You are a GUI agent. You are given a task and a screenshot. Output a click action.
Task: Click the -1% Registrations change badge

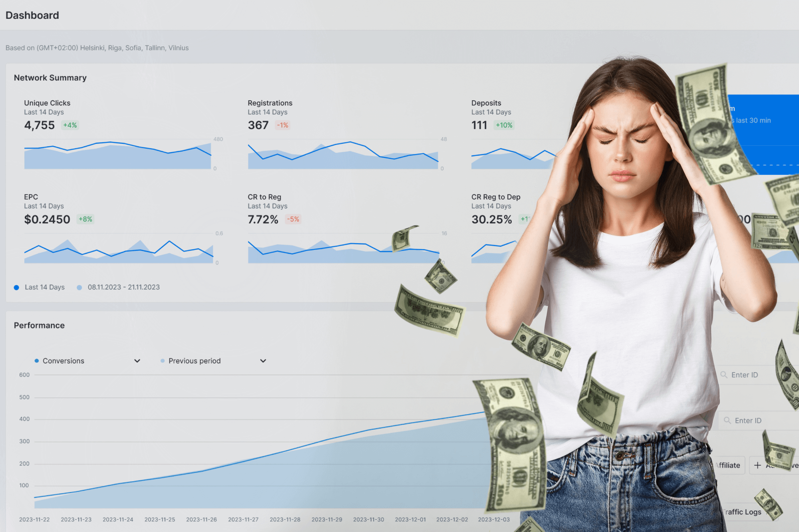283,125
